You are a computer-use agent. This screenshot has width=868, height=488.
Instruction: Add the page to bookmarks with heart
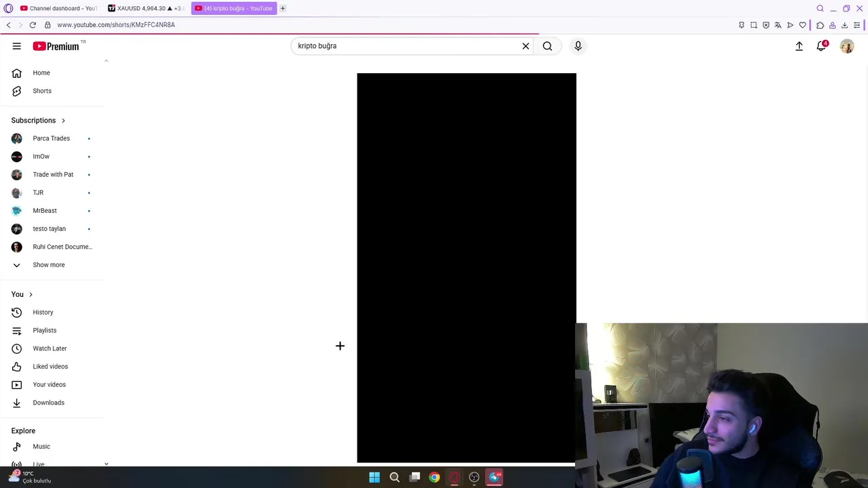pos(803,25)
